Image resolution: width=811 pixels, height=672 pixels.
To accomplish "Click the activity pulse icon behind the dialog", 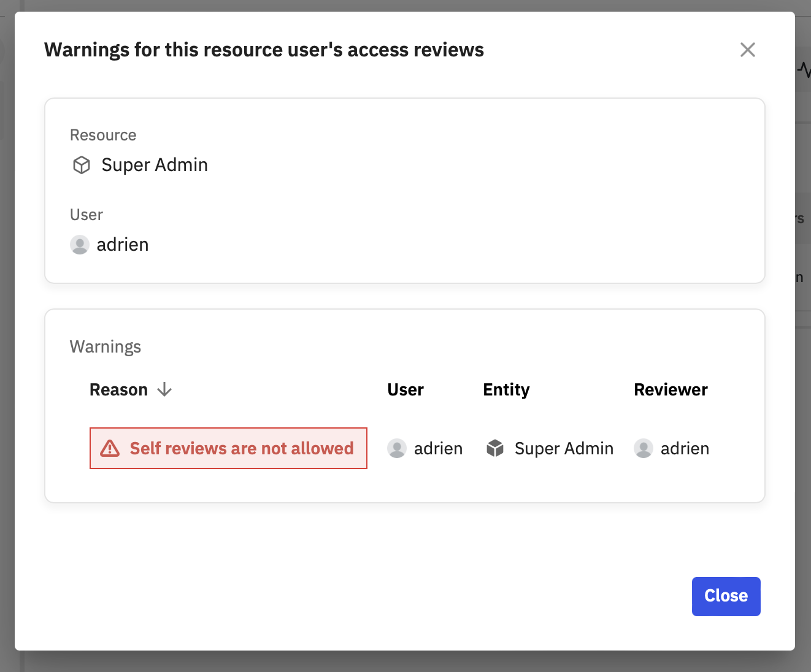I will tap(804, 70).
